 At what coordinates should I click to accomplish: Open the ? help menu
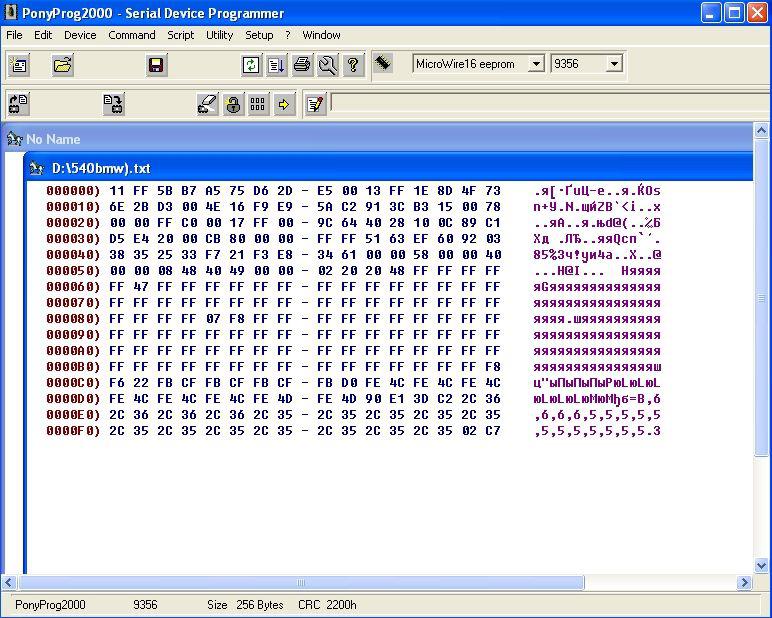point(288,35)
